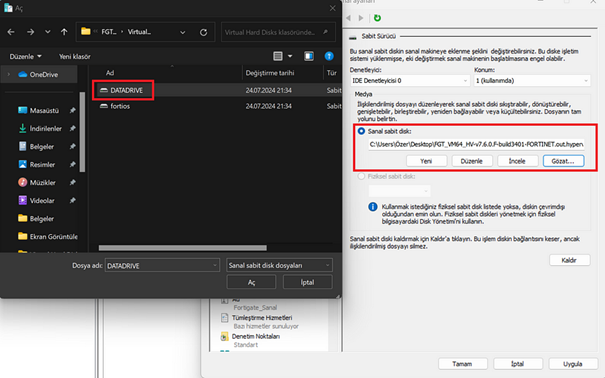Click the horizontal scrollbar in file list
The width and height of the screenshot is (605, 378).
183,248
